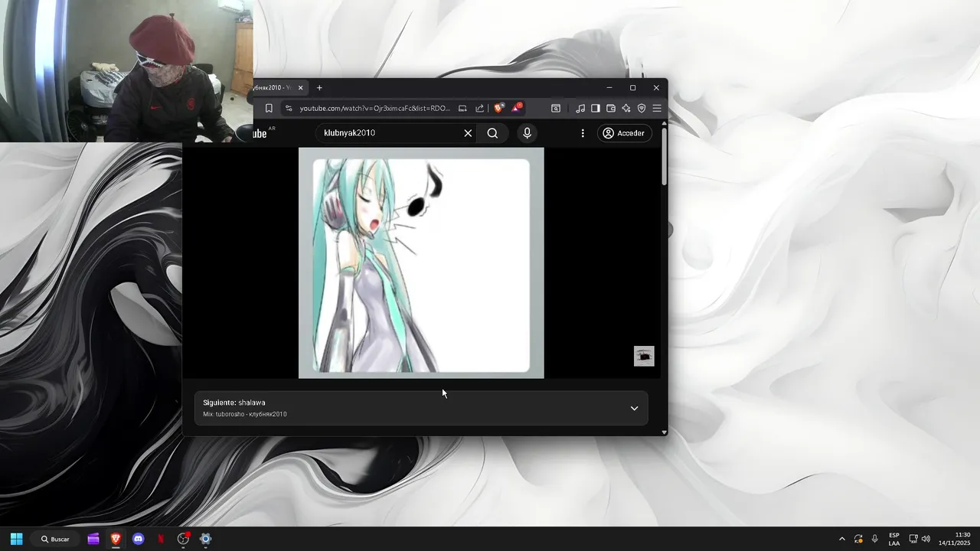Click the YouTube URL address field
Viewport: 980px width, 551px height.
click(x=375, y=109)
